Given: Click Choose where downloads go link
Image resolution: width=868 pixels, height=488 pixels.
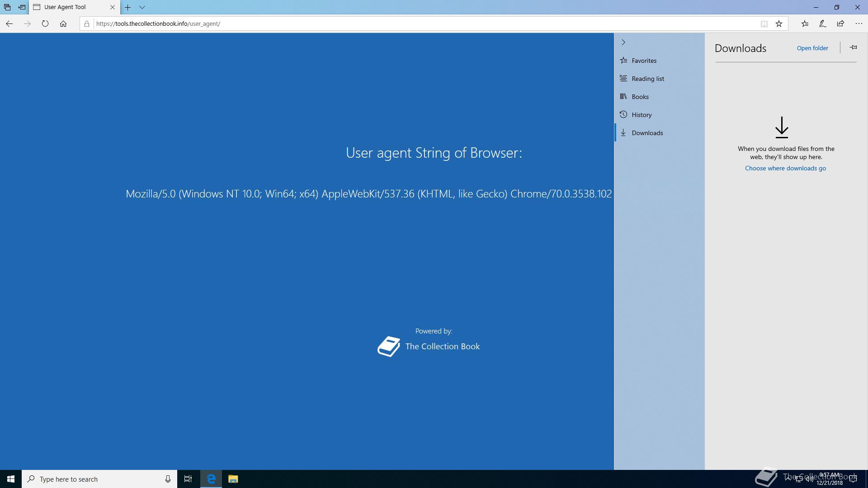Looking at the screenshot, I should (785, 168).
